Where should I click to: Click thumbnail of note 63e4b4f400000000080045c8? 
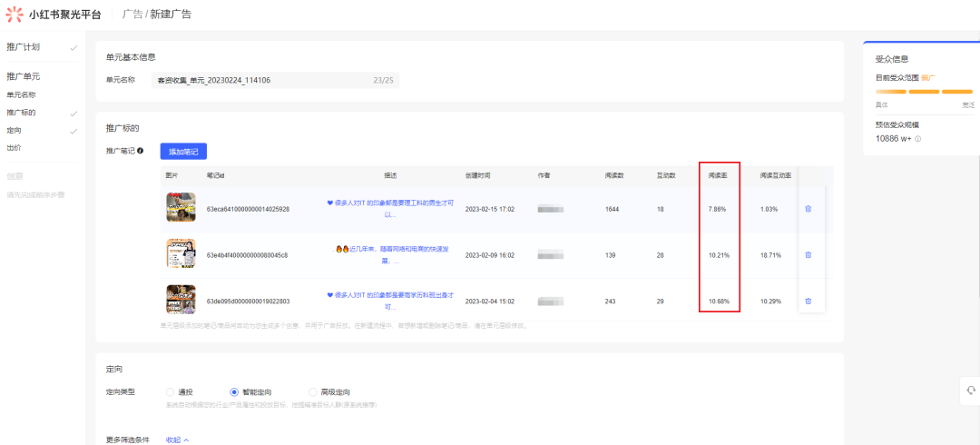[x=181, y=253]
